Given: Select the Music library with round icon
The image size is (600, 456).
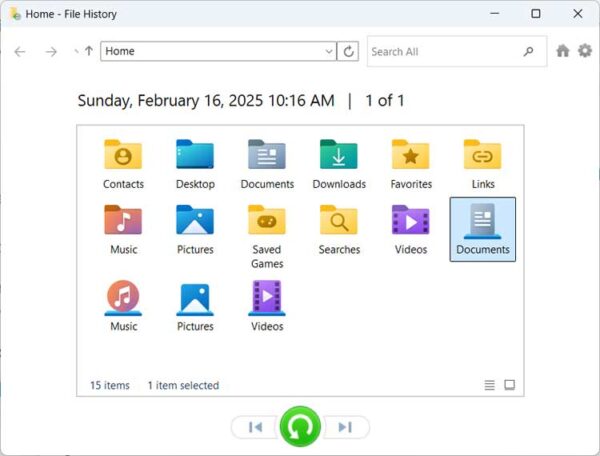Looking at the screenshot, I should pyautogui.click(x=123, y=306).
